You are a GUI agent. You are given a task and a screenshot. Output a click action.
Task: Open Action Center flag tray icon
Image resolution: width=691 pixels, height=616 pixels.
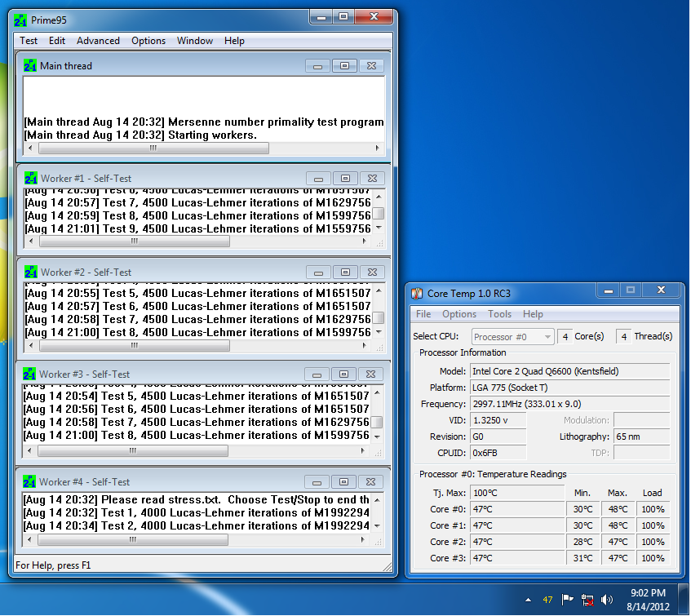[567, 599]
